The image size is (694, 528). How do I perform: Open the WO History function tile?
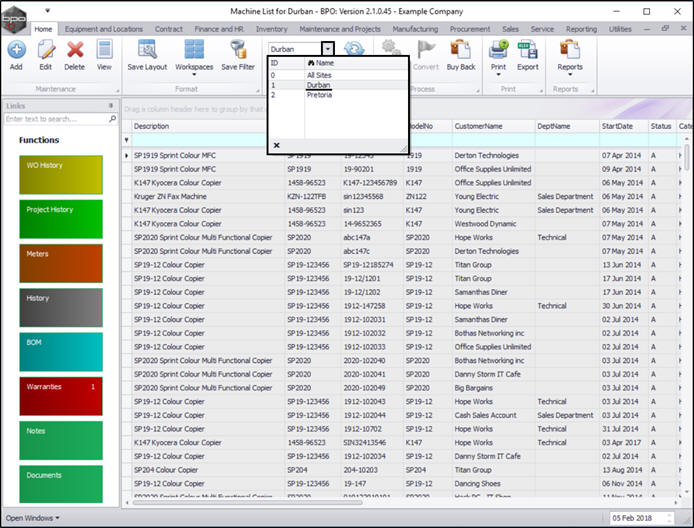[x=60, y=175]
